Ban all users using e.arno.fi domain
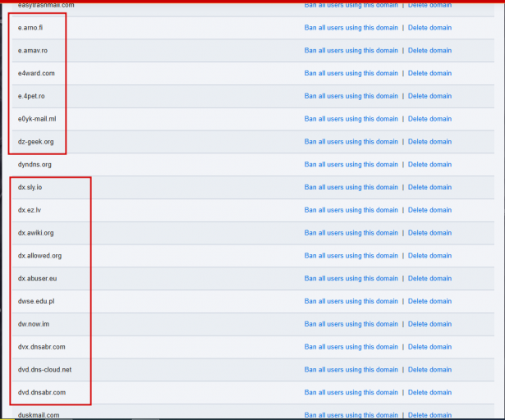 351,28
